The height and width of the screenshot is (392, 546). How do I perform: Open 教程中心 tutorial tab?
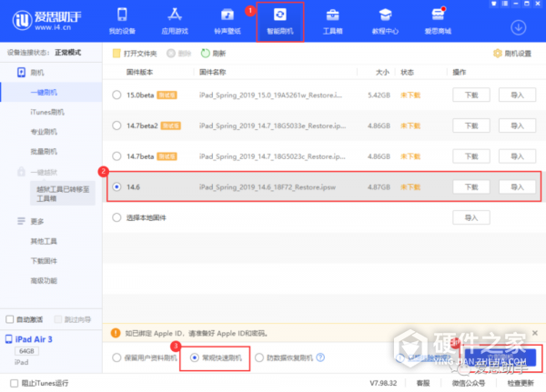385,21
